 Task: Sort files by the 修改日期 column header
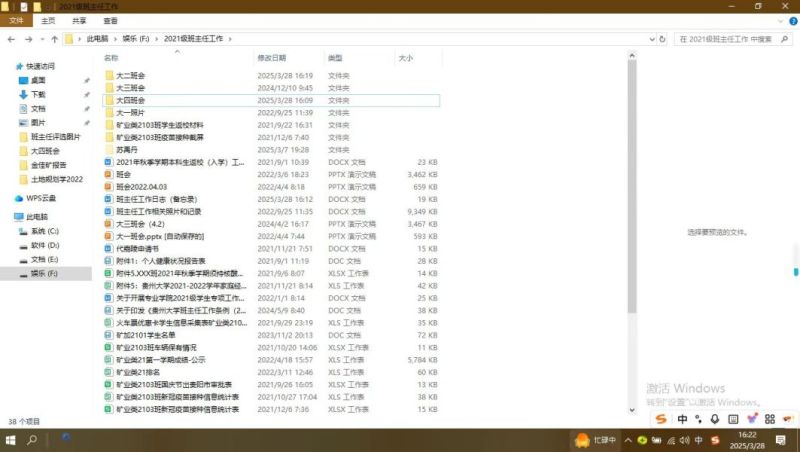(x=272, y=58)
